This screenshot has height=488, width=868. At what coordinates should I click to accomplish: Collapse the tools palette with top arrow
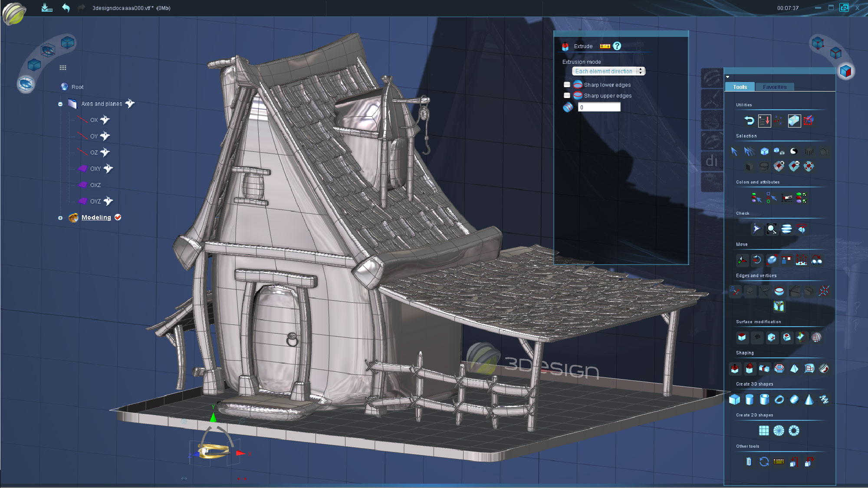(728, 77)
